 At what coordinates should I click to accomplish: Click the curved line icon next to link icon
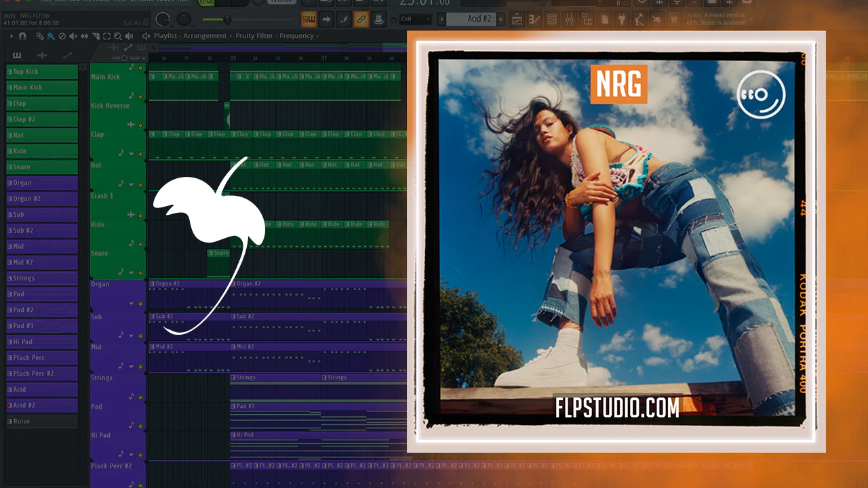click(x=343, y=19)
